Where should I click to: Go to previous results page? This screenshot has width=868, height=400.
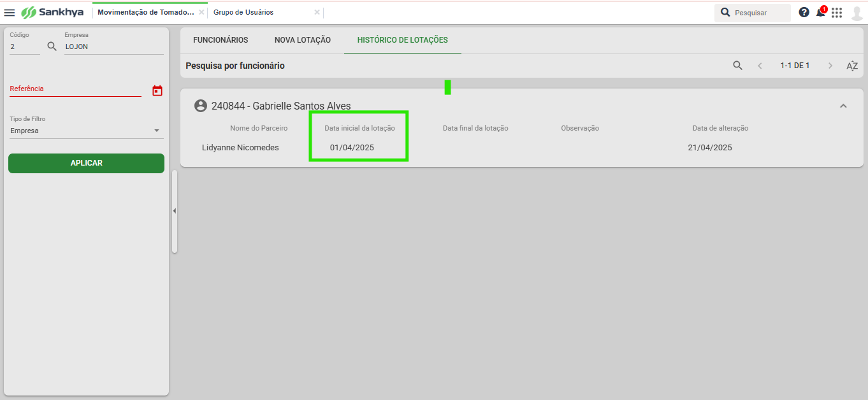point(760,66)
